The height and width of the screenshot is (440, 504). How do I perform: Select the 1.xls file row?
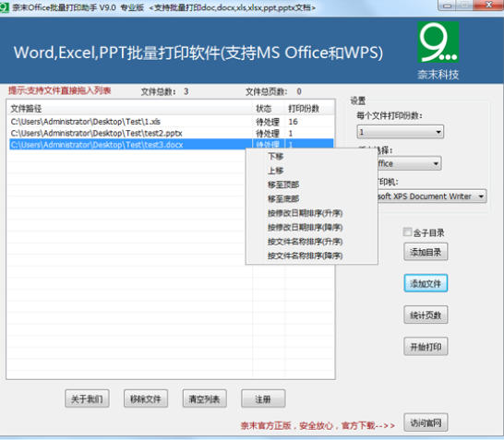point(172,122)
